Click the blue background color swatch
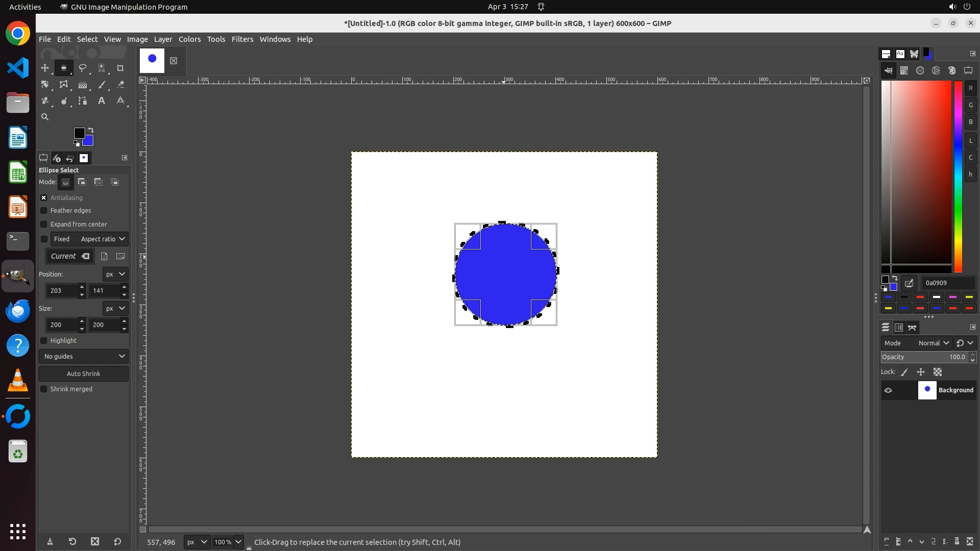Viewport: 980px width, 551px height. pos(89,141)
